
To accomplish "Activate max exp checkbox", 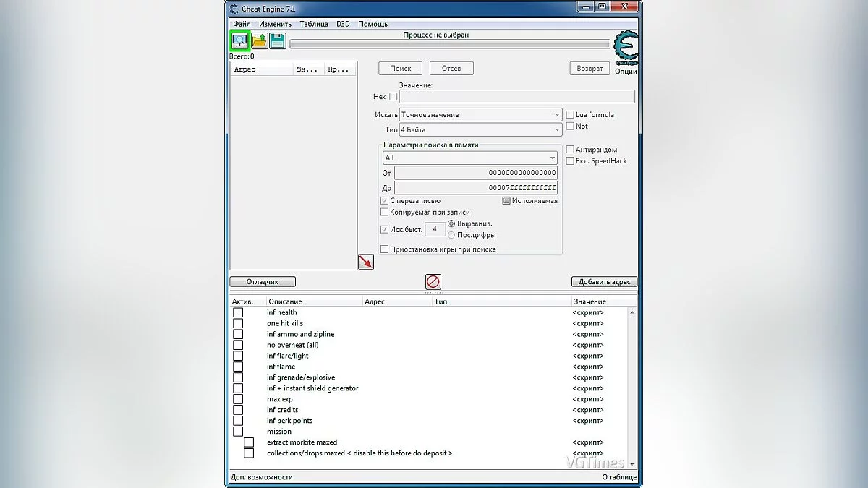I will coord(238,399).
